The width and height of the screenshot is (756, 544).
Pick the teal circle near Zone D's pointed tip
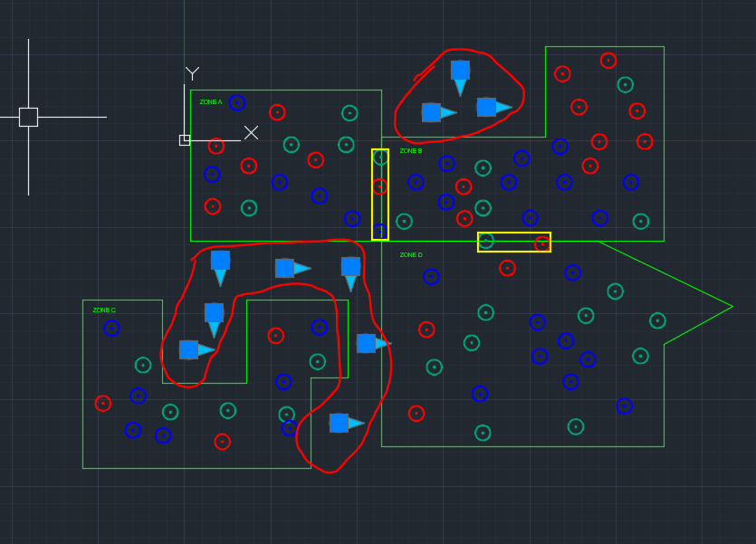tap(657, 320)
